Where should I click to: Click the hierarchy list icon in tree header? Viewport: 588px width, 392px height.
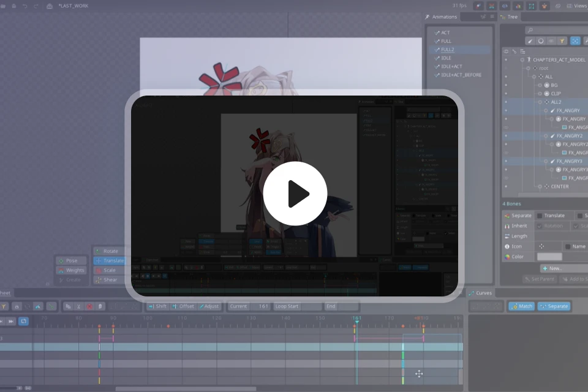pyautogui.click(x=522, y=51)
